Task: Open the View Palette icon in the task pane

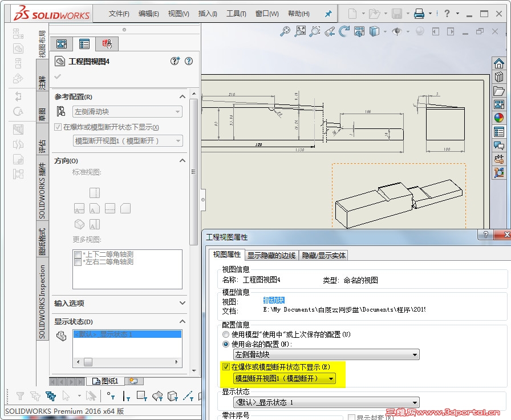Action: [x=498, y=104]
